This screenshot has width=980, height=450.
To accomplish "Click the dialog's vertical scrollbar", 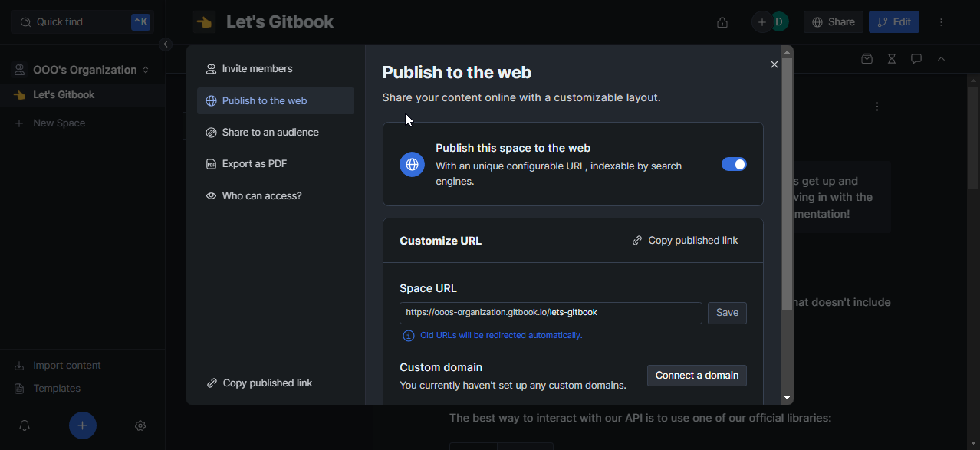I will click(x=787, y=184).
